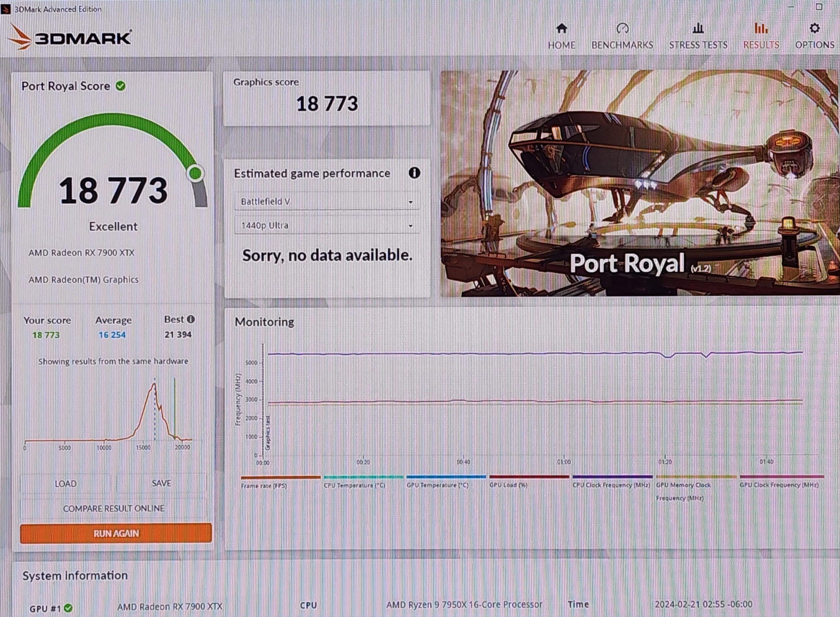Click the LOAD button
Image resolution: width=840 pixels, height=617 pixels.
66,484
